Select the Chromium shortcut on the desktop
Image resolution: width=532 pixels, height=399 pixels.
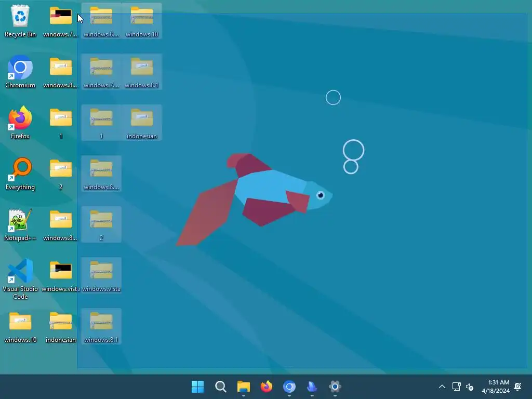(20, 72)
